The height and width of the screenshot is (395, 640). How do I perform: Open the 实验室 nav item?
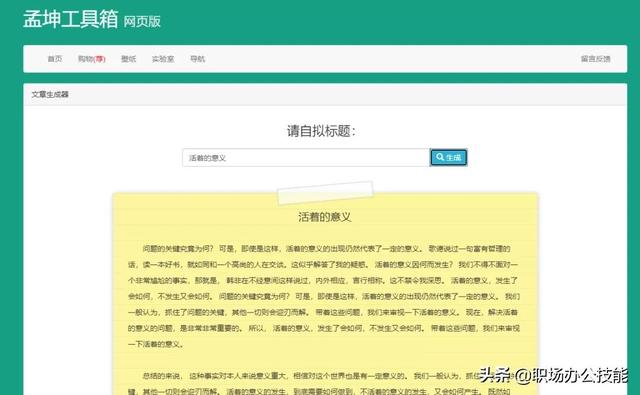point(163,59)
